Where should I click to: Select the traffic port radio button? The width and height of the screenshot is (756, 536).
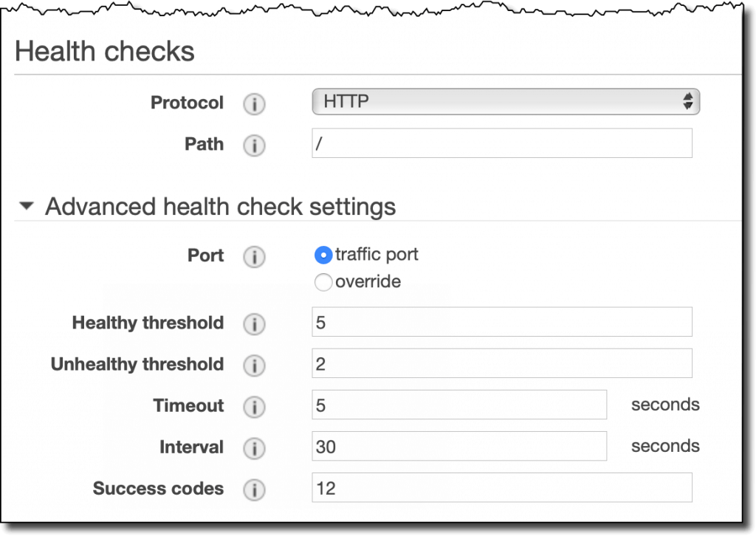pos(323,255)
